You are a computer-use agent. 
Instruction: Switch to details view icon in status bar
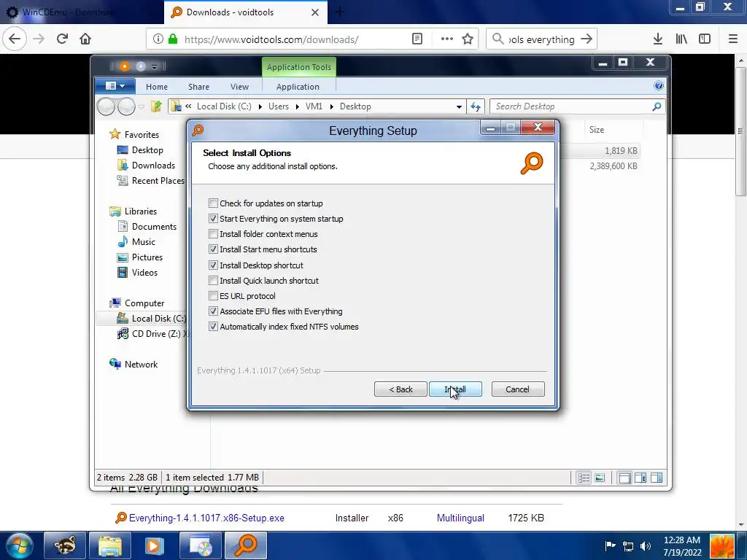[584, 478]
